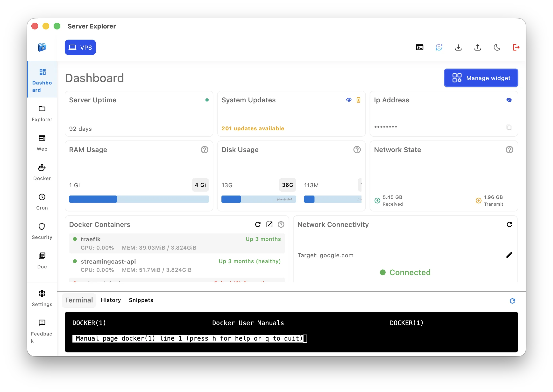Open Explorer in the sidebar
The height and width of the screenshot is (392, 553).
point(42,113)
